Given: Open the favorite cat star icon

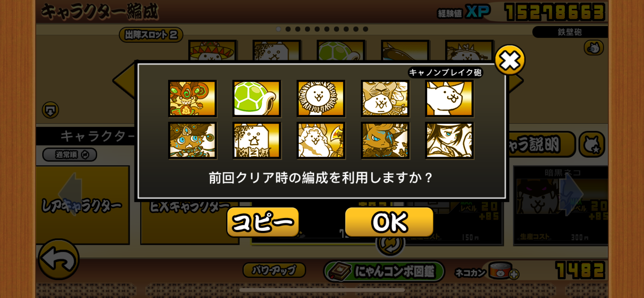Looking at the screenshot, I should point(592,144).
